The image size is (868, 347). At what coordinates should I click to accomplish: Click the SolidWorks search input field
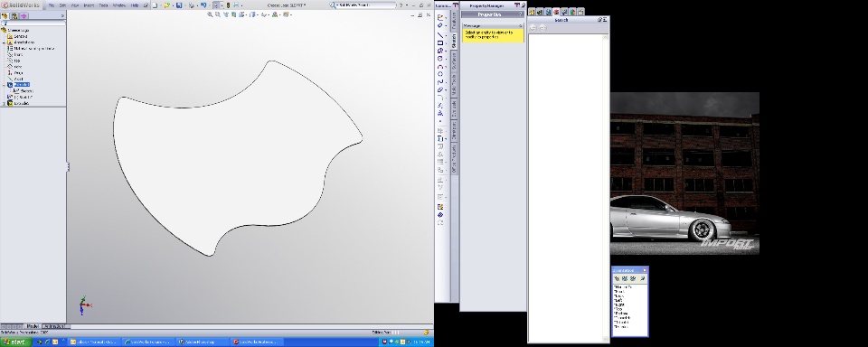pyautogui.click(x=365, y=5)
